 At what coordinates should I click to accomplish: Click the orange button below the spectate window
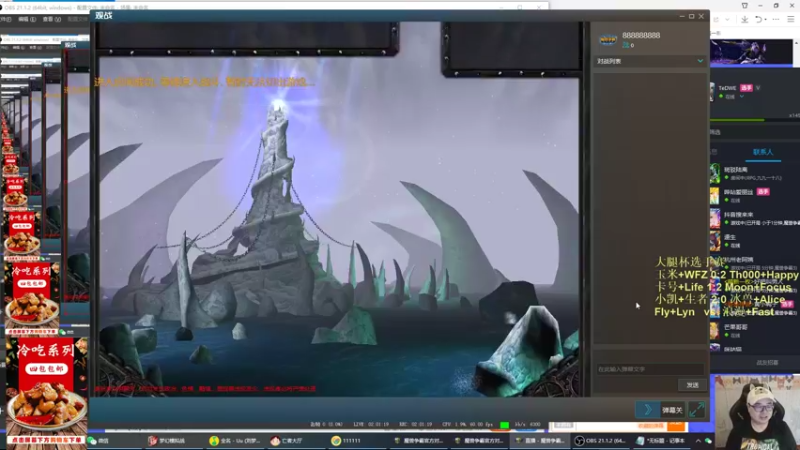pos(676,425)
